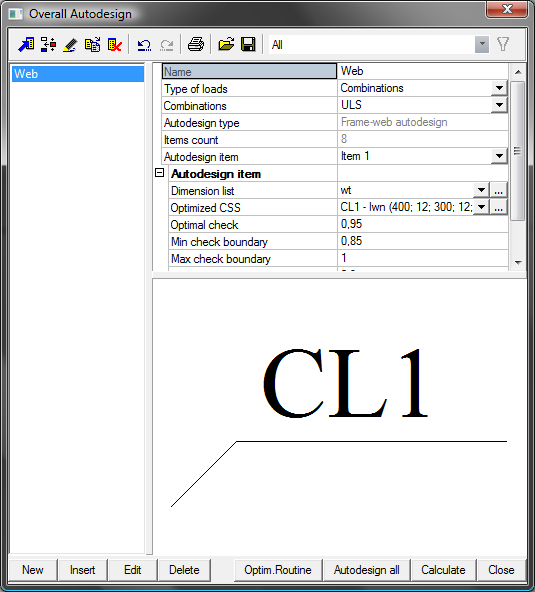Click the Name property label
535x592 pixels.
[x=249, y=71]
